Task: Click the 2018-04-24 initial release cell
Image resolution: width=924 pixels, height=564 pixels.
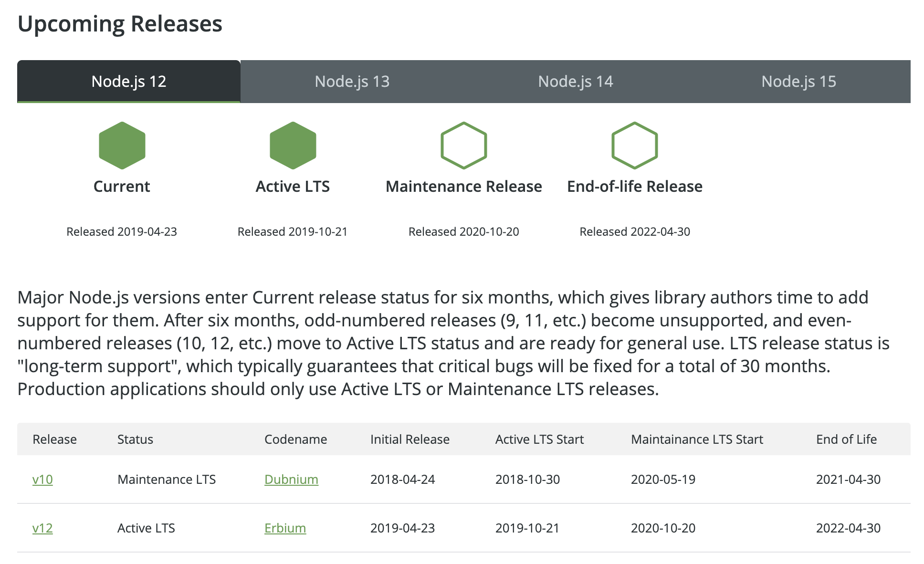Action: point(402,479)
